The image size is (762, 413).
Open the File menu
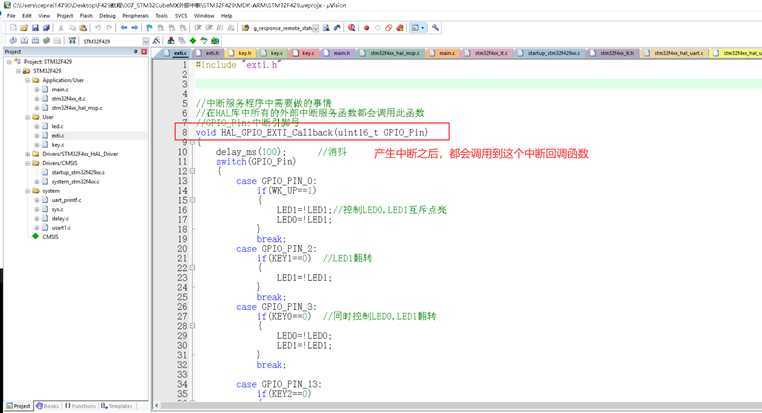[11, 16]
